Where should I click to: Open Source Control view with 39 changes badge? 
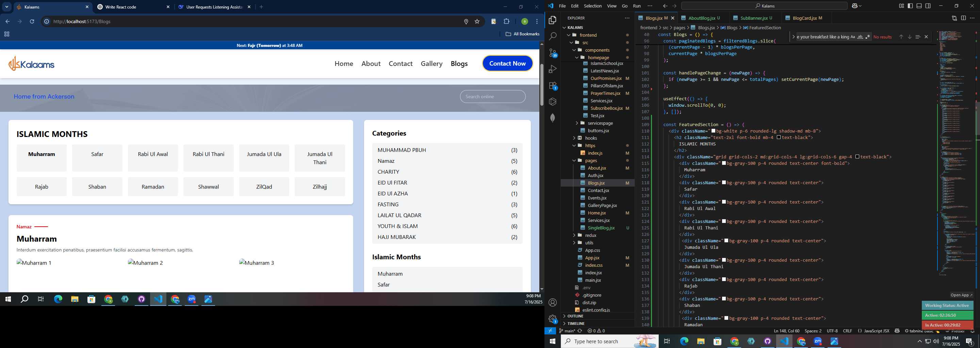pos(553,53)
